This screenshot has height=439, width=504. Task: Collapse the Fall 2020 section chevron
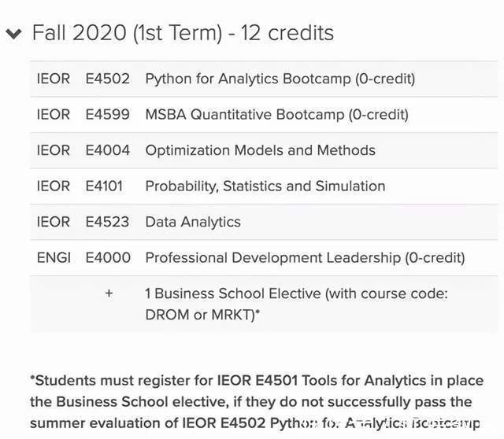pos(14,34)
